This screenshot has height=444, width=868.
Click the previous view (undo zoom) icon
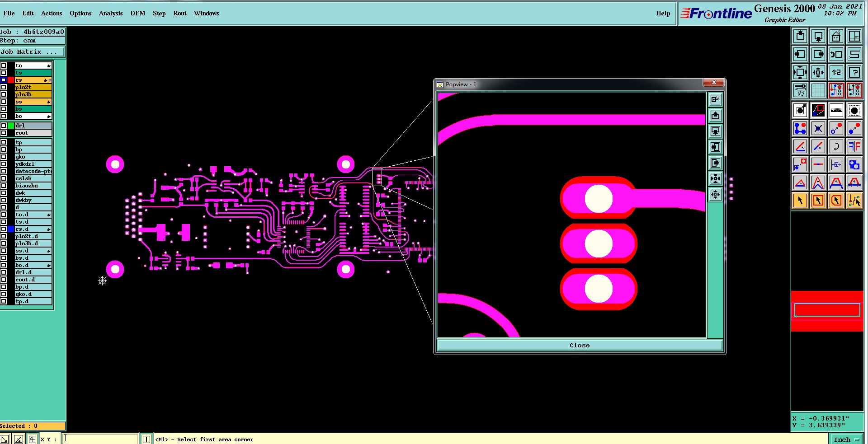click(x=836, y=54)
